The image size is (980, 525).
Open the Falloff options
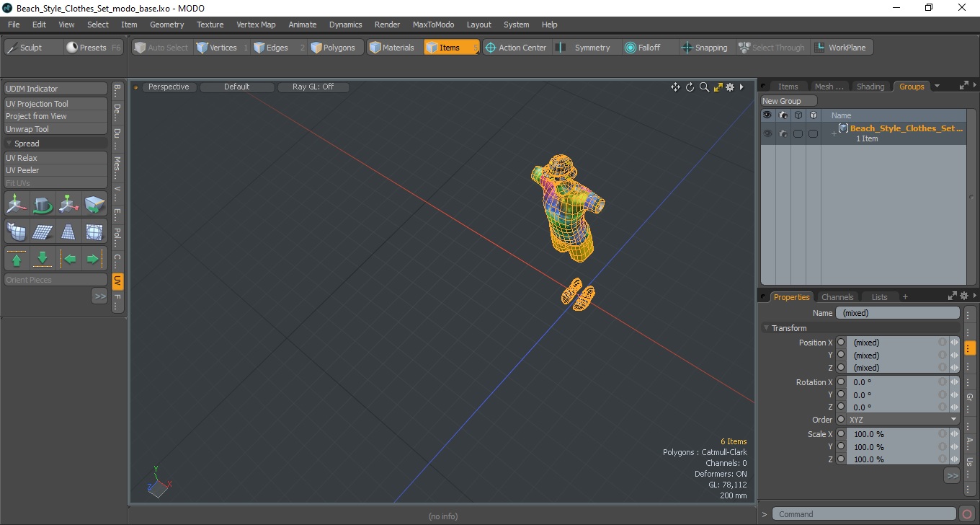coord(649,48)
